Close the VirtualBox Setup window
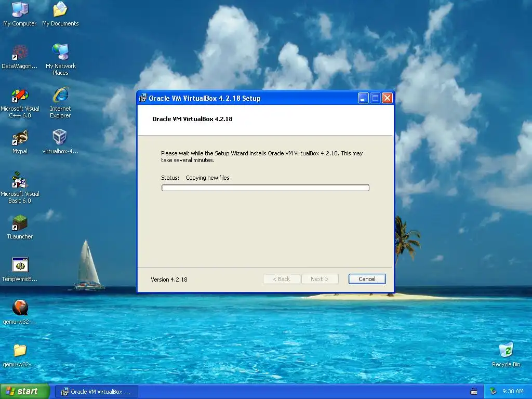 pyautogui.click(x=387, y=98)
